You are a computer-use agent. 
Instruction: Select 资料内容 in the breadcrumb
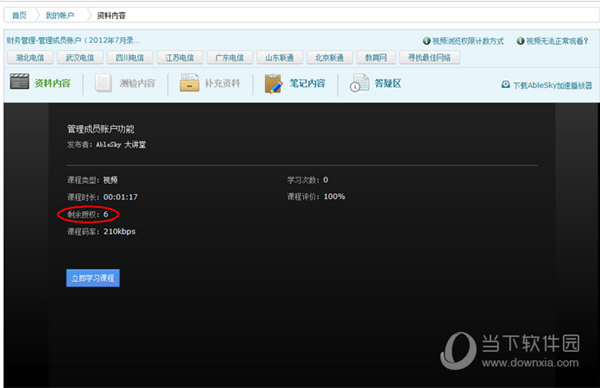[111, 15]
